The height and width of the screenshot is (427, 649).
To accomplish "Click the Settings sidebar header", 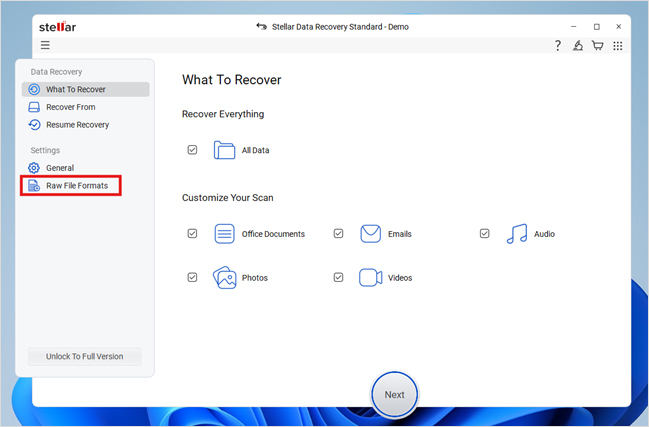I will pos(45,150).
